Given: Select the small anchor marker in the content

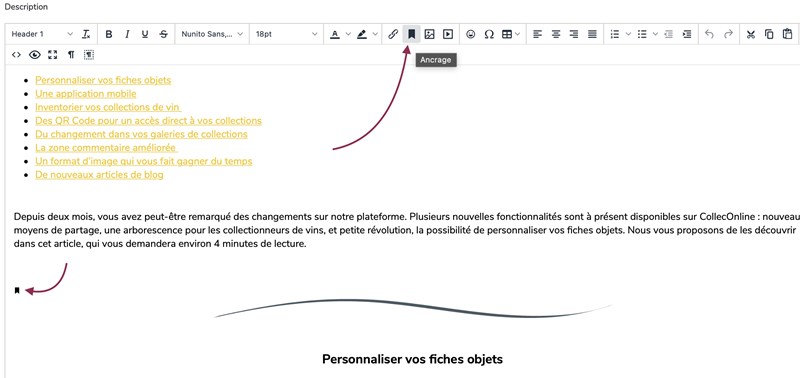Looking at the screenshot, I should pos(17,291).
